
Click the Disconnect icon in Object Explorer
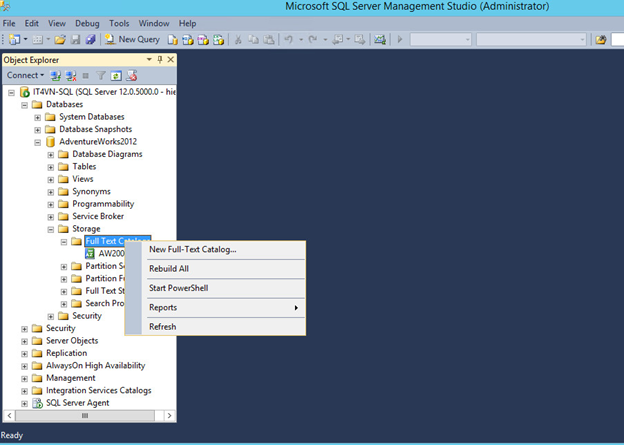[71, 75]
